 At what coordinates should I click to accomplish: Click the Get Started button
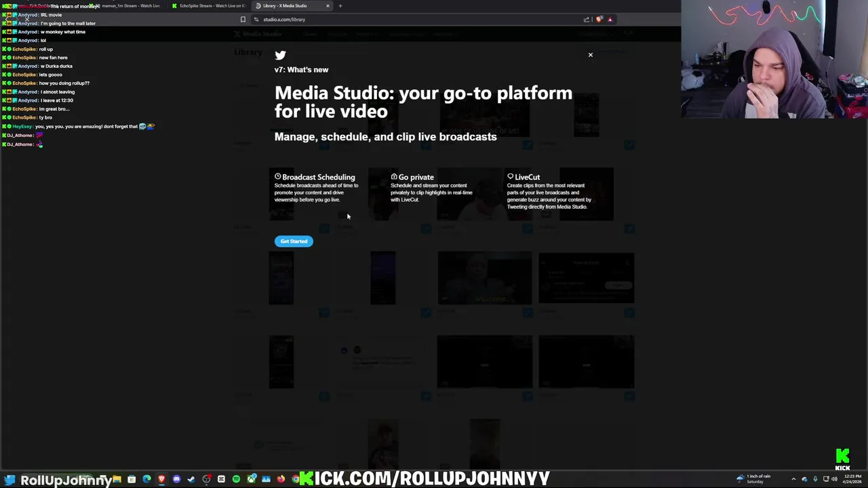[x=294, y=241]
